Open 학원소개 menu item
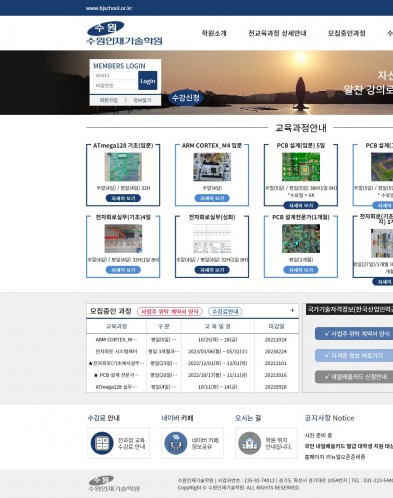This screenshot has width=393, height=498. click(x=214, y=33)
